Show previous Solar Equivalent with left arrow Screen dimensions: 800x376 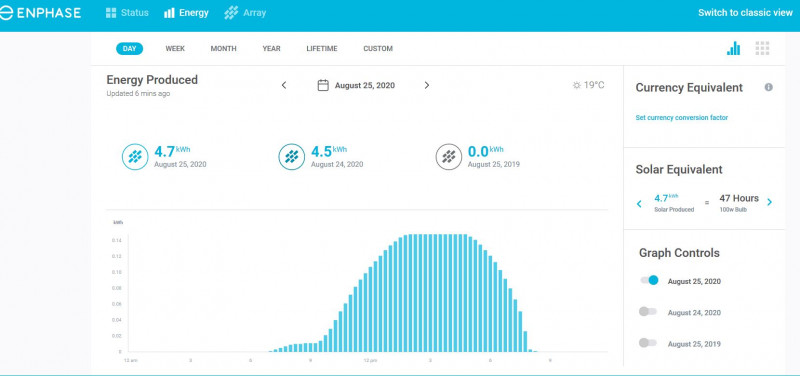(639, 204)
